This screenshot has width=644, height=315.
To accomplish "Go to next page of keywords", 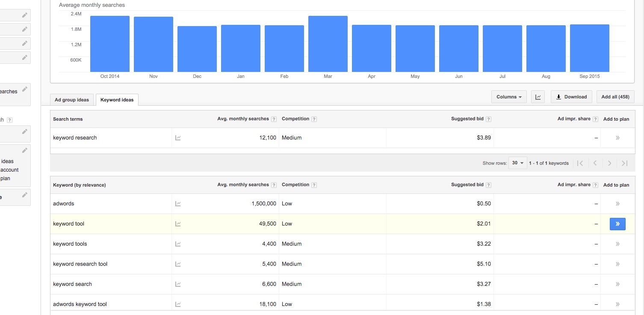I will click(610, 163).
